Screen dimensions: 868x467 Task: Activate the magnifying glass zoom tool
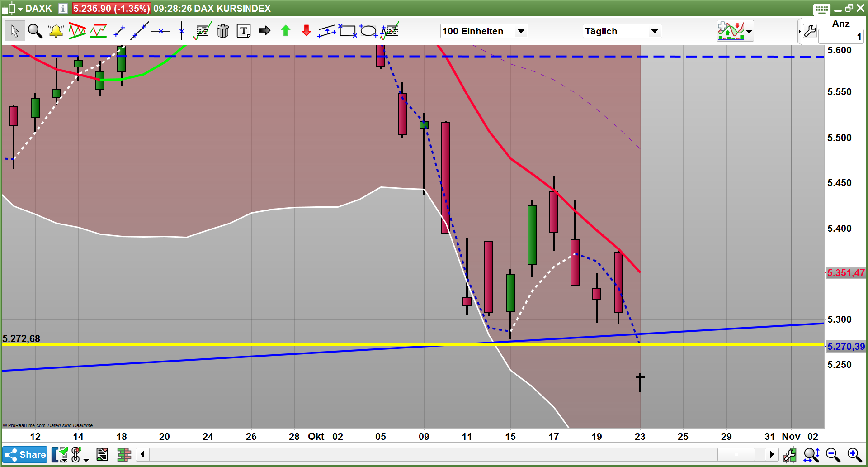point(35,31)
